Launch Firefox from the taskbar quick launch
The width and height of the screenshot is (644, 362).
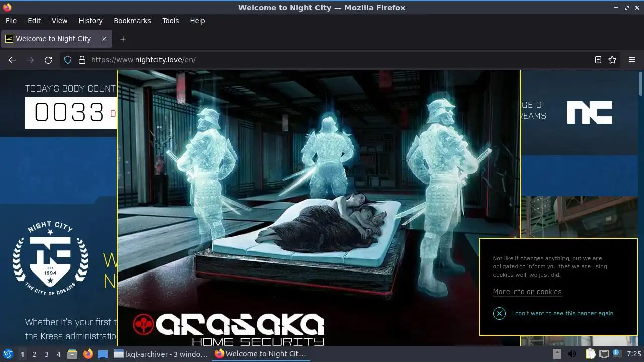click(88, 354)
